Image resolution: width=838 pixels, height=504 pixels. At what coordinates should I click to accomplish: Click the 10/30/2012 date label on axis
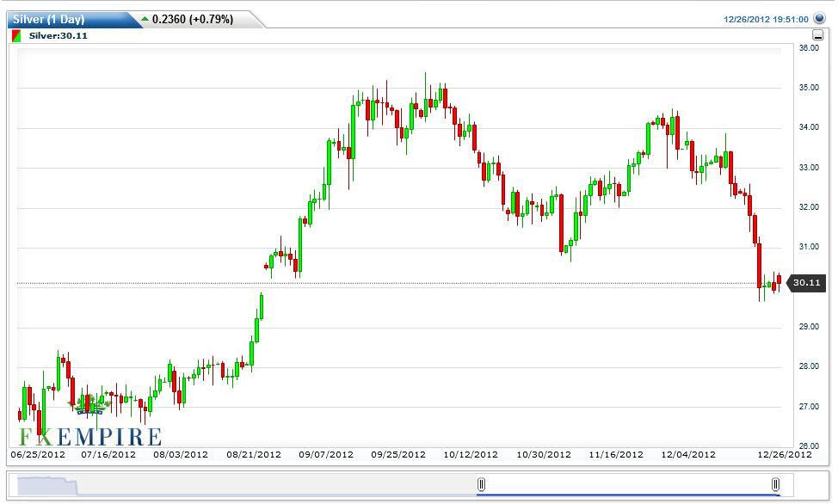point(544,455)
